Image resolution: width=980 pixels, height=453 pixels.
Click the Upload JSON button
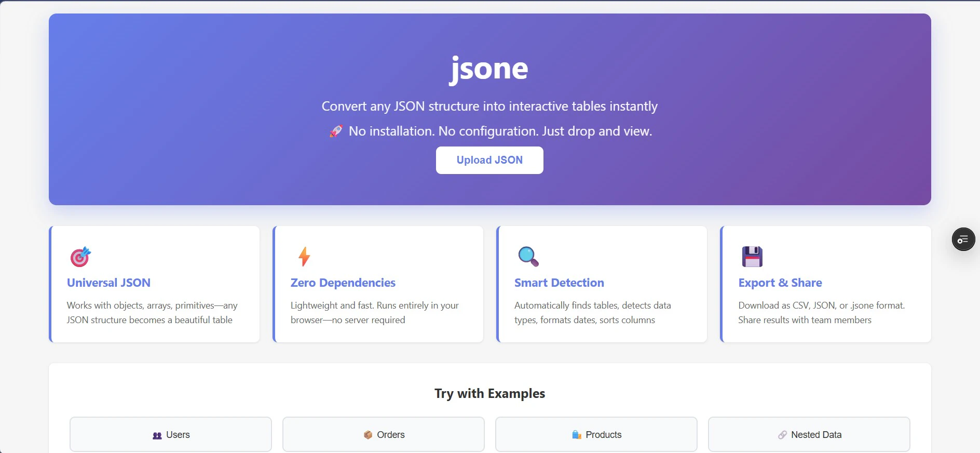(x=489, y=160)
